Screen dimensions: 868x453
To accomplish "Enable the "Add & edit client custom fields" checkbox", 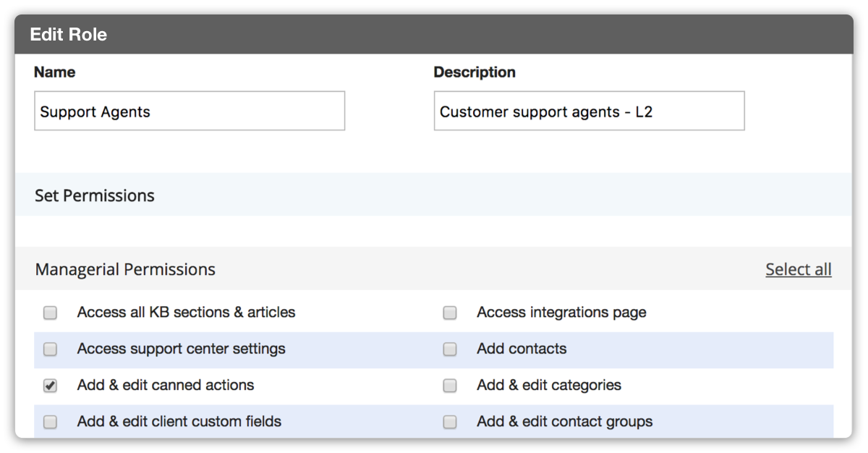I will 50,422.
